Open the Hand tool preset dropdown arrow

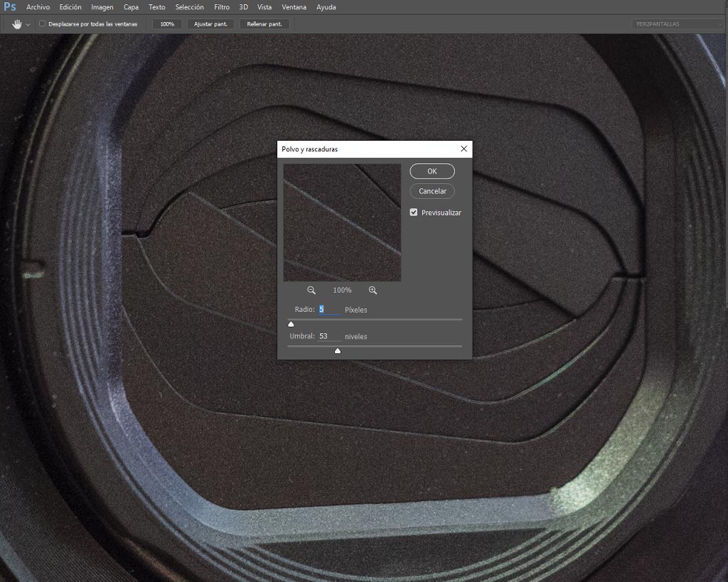point(28,25)
